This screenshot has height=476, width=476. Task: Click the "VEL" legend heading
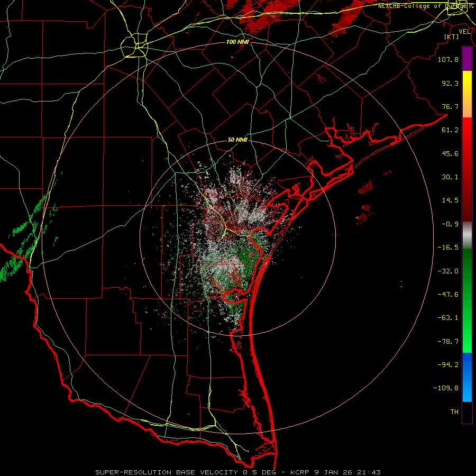click(464, 32)
